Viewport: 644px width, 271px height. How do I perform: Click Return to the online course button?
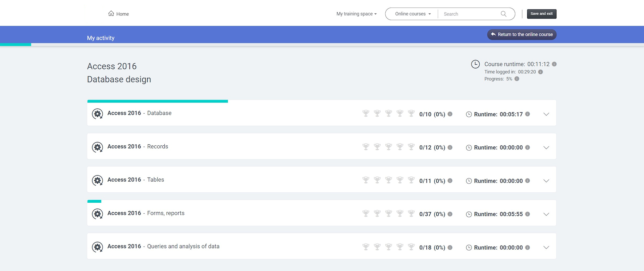[x=522, y=35]
